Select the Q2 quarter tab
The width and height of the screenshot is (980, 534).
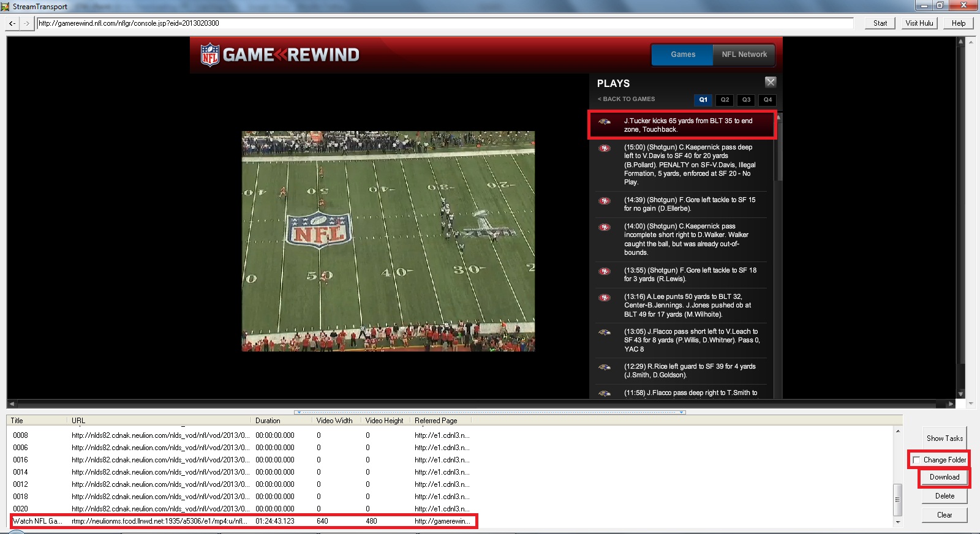pyautogui.click(x=725, y=100)
